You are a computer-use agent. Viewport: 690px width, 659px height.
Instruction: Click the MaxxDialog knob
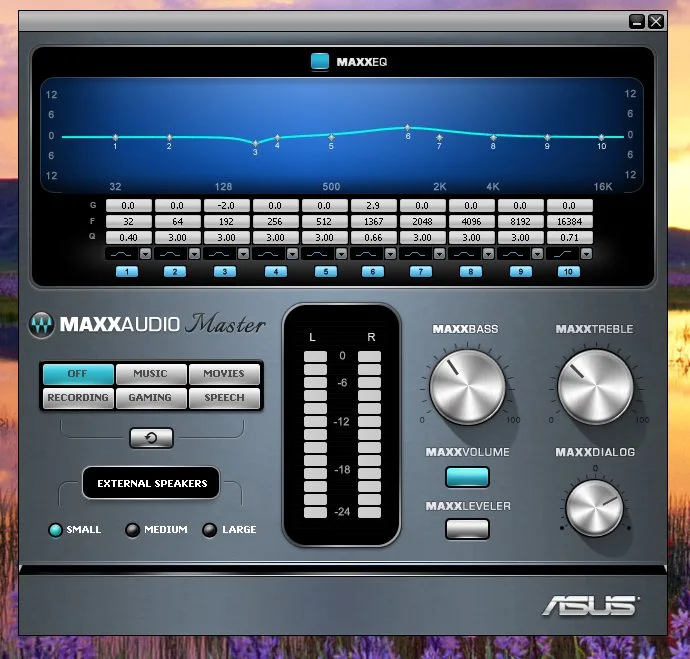[595, 508]
